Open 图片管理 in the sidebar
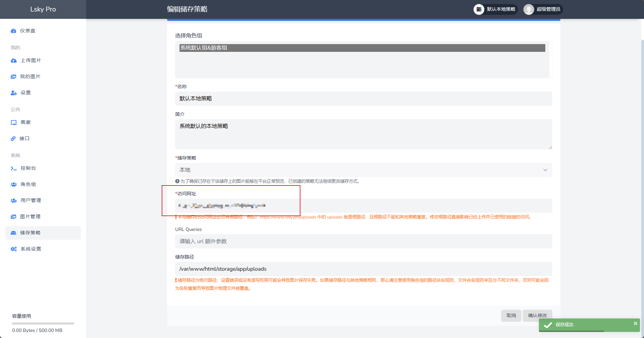 43,217
